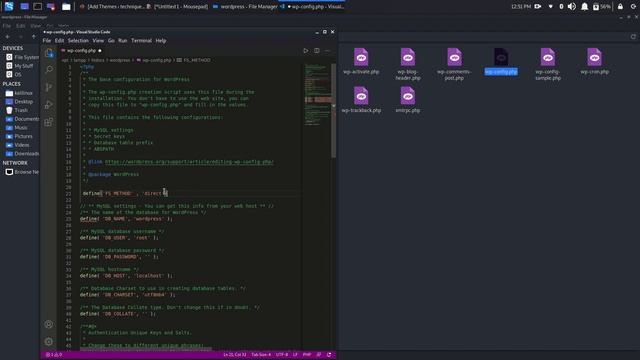Open File System in Devices sidebar

[22, 57]
